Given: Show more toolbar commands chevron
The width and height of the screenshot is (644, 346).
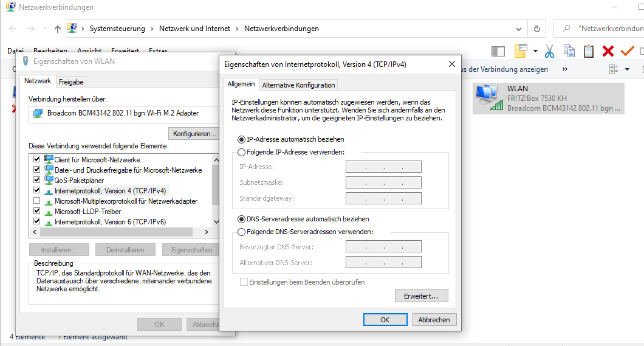Looking at the screenshot, I should coord(565,69).
